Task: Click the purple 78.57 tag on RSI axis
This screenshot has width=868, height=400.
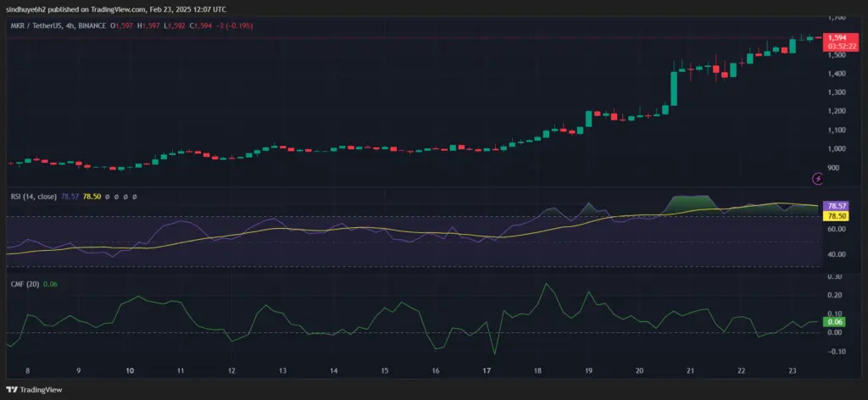Action: point(836,205)
